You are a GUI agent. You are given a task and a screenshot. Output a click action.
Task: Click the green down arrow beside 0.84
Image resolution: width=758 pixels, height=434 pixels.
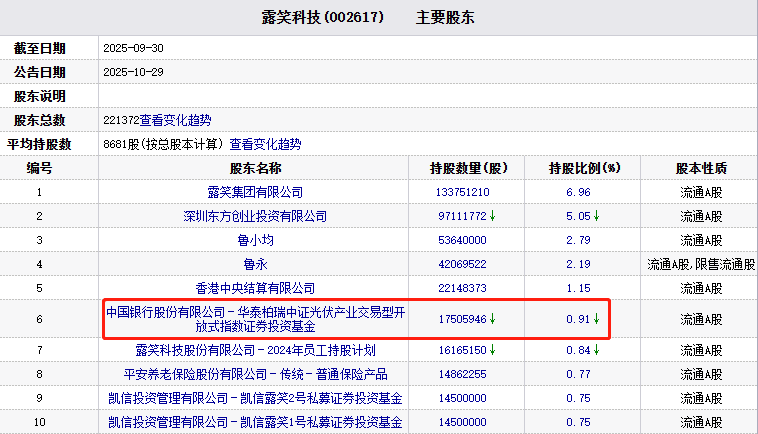(596, 350)
